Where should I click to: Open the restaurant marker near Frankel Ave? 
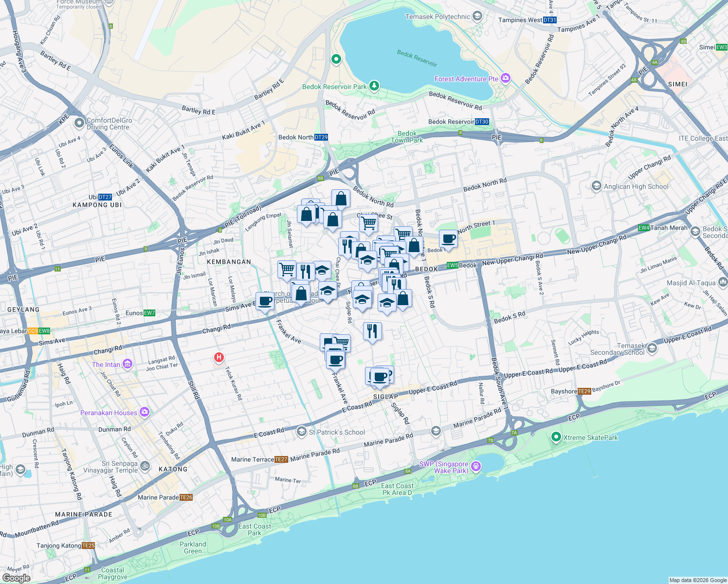(373, 330)
